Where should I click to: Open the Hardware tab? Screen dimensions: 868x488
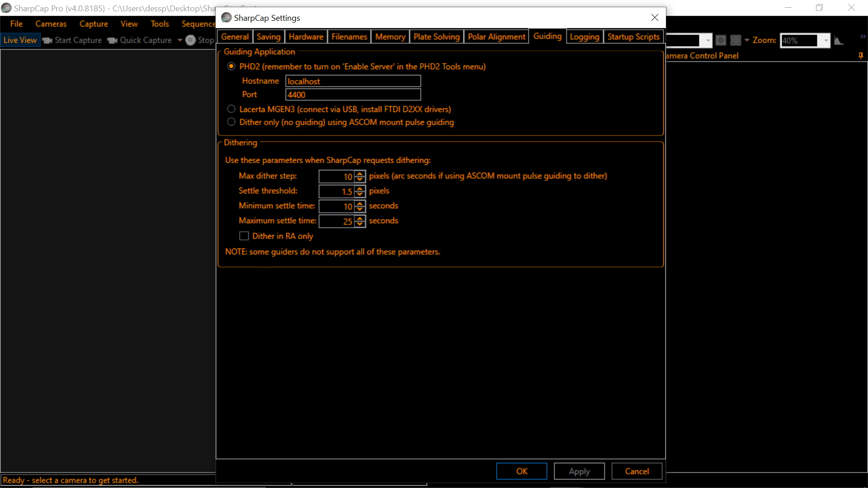point(306,37)
